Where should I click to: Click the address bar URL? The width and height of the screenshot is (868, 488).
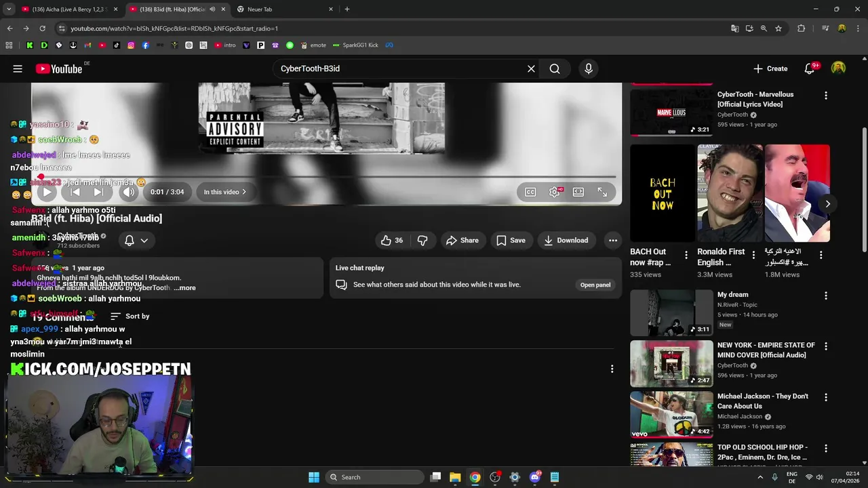pyautogui.click(x=174, y=28)
